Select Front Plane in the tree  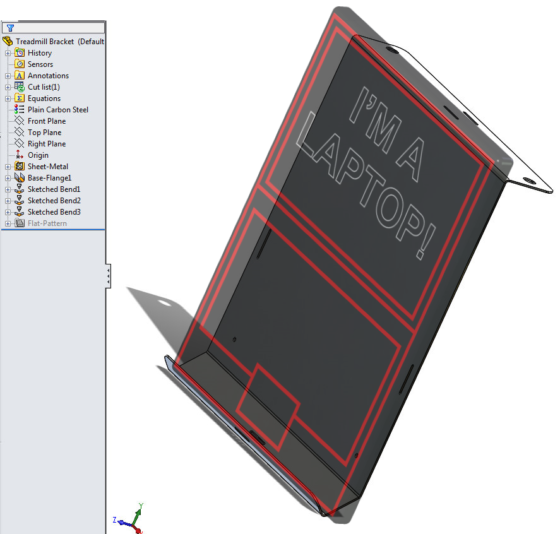coord(47,121)
